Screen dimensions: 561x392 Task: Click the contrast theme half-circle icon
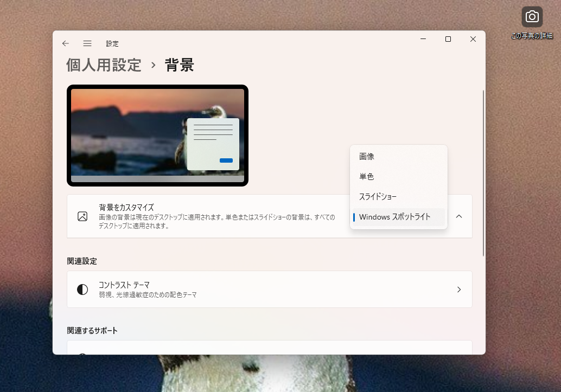pos(83,289)
